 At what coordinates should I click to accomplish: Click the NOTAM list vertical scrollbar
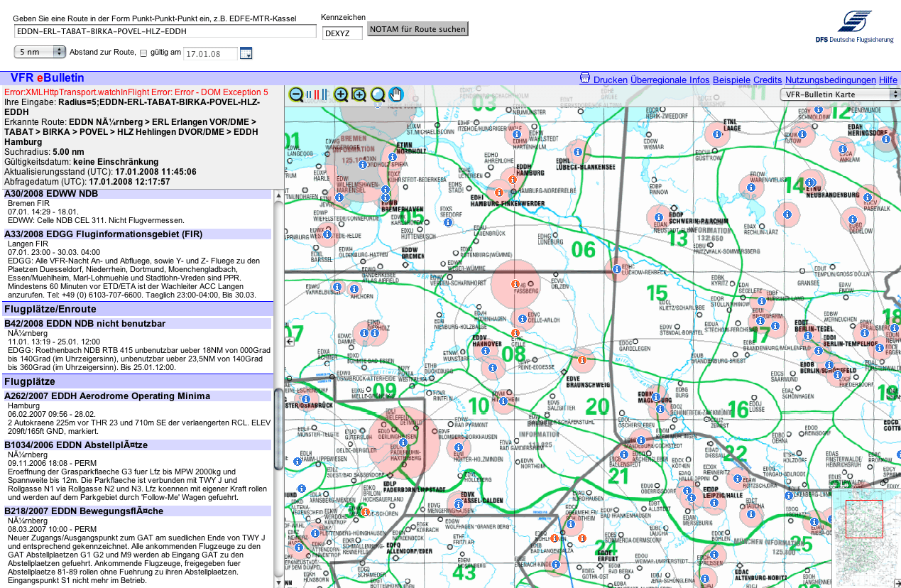pyautogui.click(x=278, y=388)
